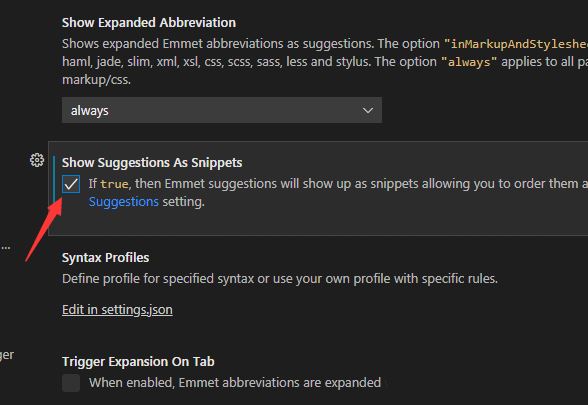Screen dimensions: 588x405
Task: Uncheck the Show Suggestions As Snippets checkbox
Action: [x=71, y=184]
